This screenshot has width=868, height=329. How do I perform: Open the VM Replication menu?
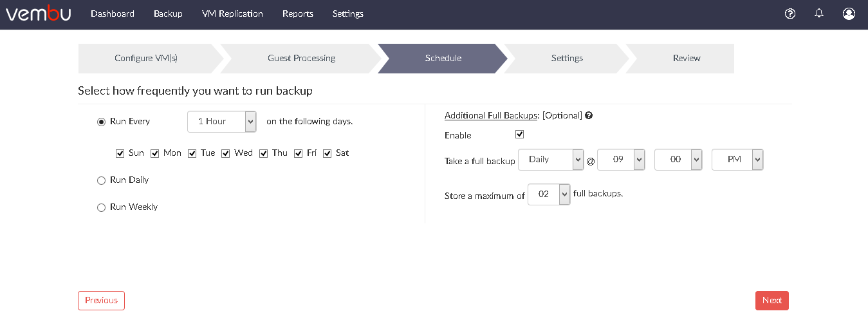tap(232, 14)
